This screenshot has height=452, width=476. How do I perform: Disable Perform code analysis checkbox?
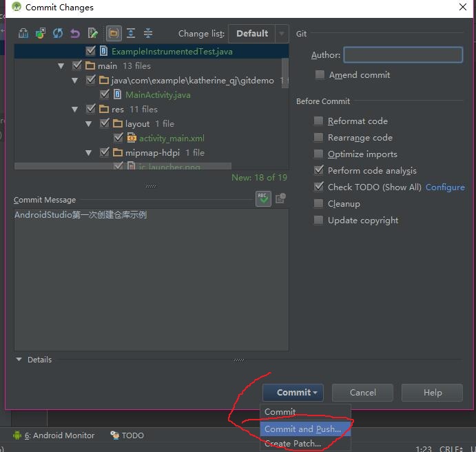tap(318, 170)
